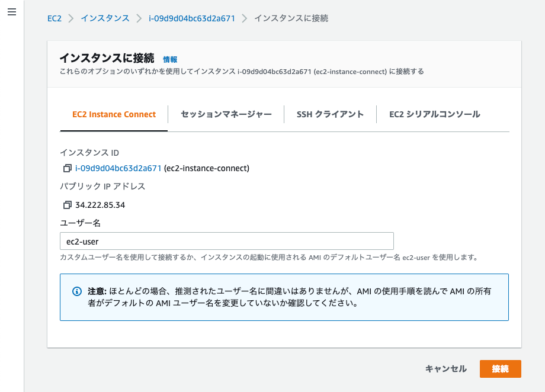
Task: Go to EC2 in the breadcrumb
Action: click(x=54, y=18)
